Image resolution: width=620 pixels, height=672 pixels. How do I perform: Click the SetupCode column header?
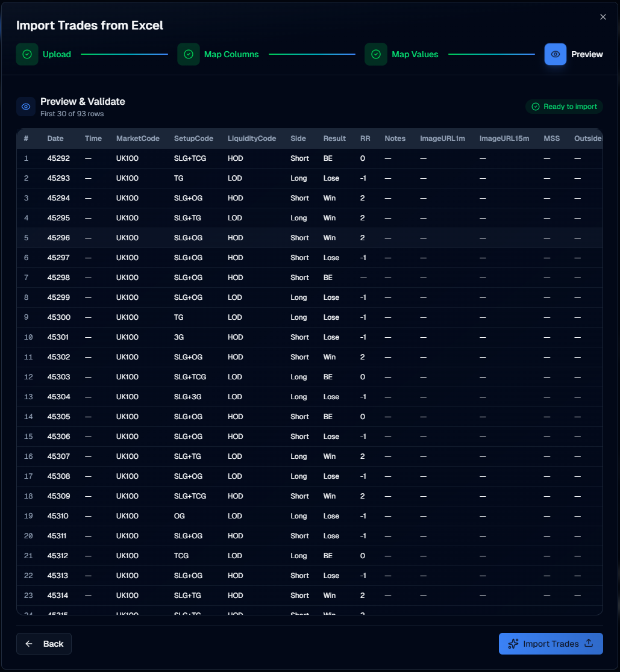click(193, 138)
